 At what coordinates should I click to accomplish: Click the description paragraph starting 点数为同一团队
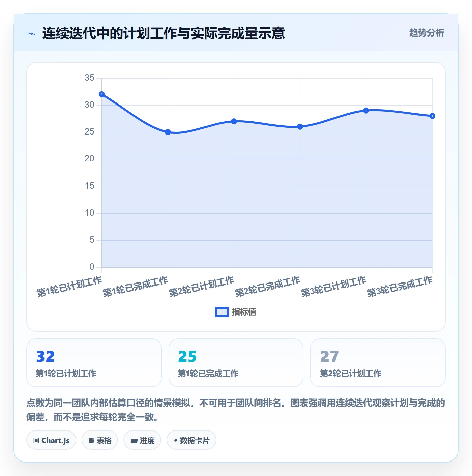pos(236,410)
